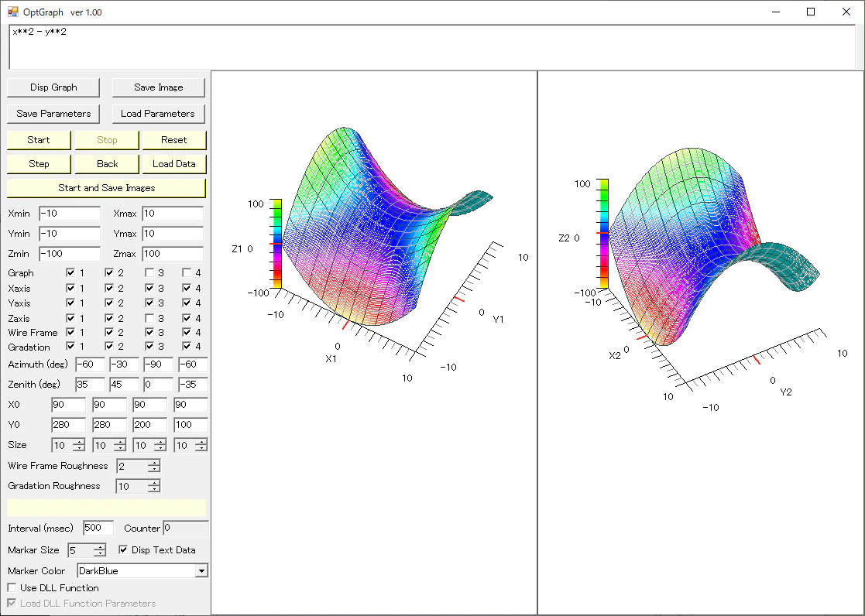The image size is (865, 616).
Task: Focus the Ymax input field
Action: (x=173, y=233)
